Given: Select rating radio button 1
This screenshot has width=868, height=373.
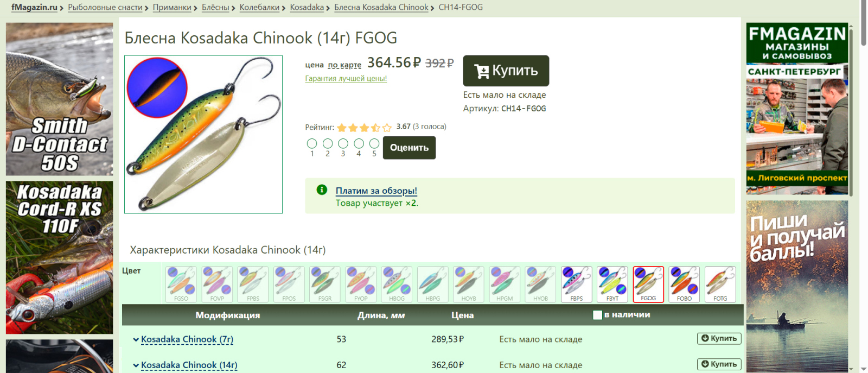Looking at the screenshot, I should coord(312,143).
